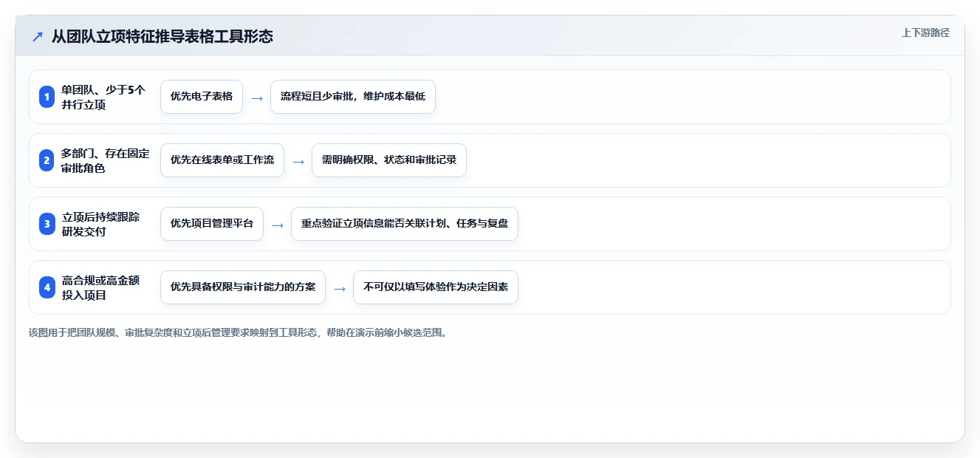980x458 pixels.
Task: Select the 优先项目管理平台 chip
Action: pos(212,224)
